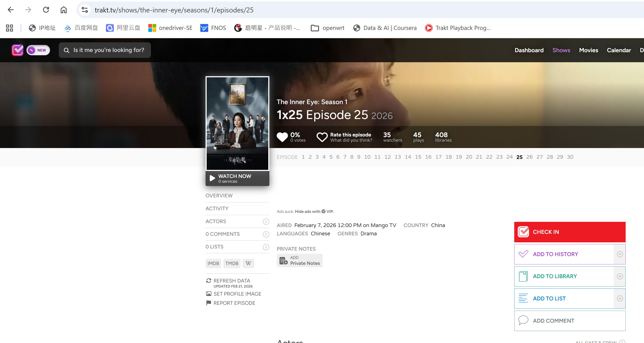Viewport: 644px width, 343px height.
Task: Go to episode 26
Action: 529,157
